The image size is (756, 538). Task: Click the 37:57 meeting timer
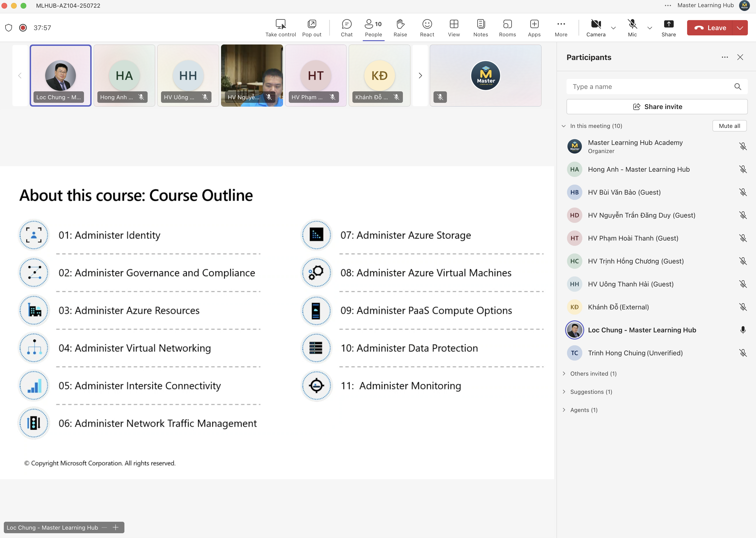tap(42, 28)
